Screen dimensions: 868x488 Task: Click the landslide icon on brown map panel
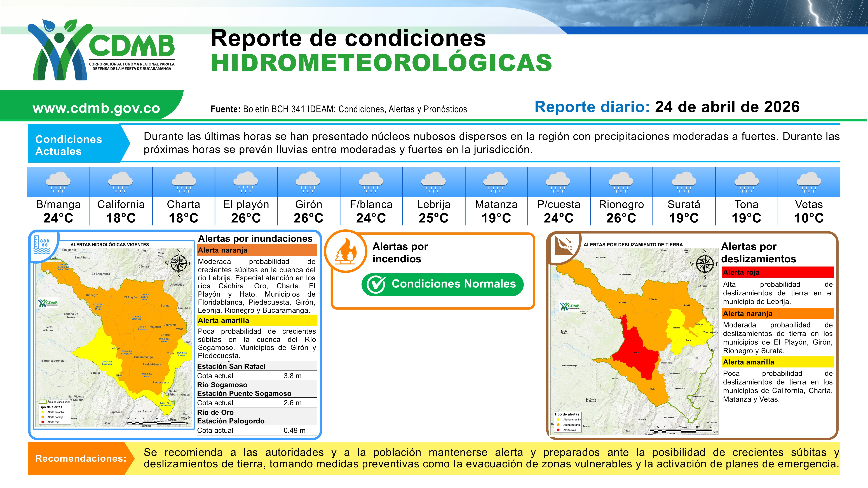click(x=564, y=245)
